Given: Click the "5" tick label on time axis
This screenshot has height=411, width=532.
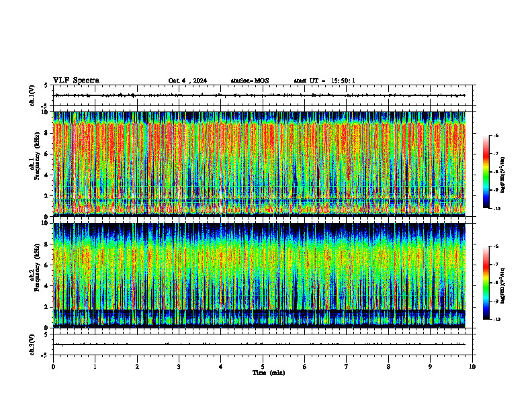Looking at the screenshot, I should pos(263,367).
